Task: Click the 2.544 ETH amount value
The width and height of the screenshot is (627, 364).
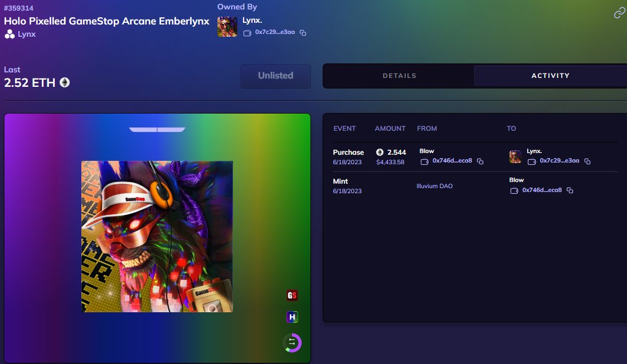Action: pyautogui.click(x=397, y=152)
